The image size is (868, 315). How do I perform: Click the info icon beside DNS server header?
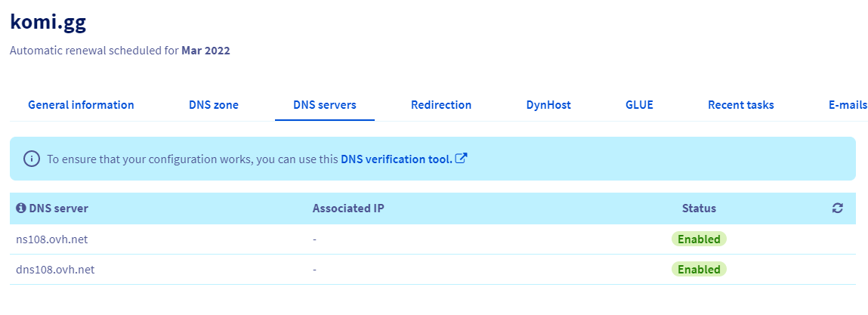[21, 208]
